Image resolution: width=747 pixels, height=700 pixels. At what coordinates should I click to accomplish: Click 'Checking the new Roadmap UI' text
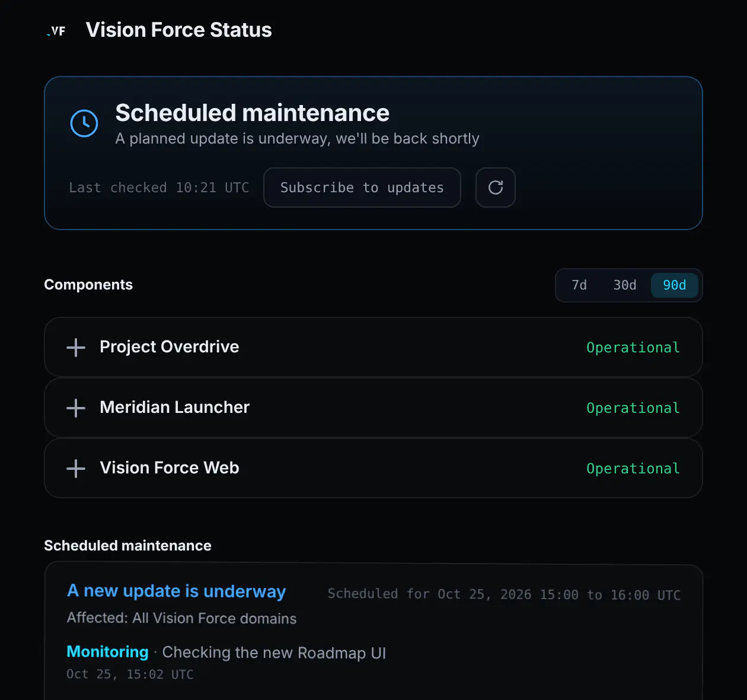click(x=274, y=653)
